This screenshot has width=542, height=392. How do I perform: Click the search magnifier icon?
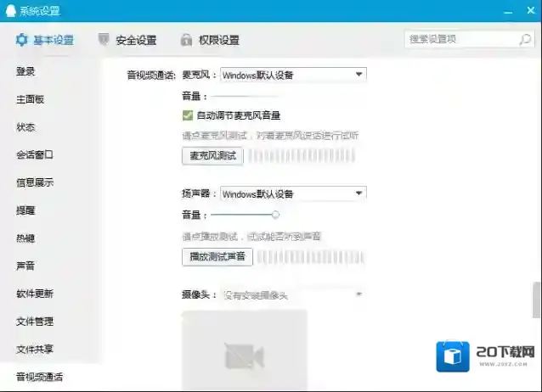(x=525, y=39)
